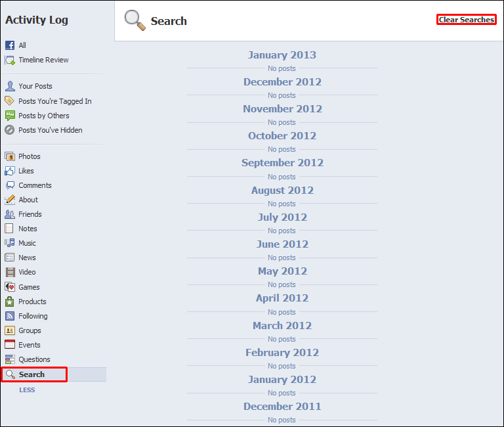Select Posts by Others filter

point(44,116)
